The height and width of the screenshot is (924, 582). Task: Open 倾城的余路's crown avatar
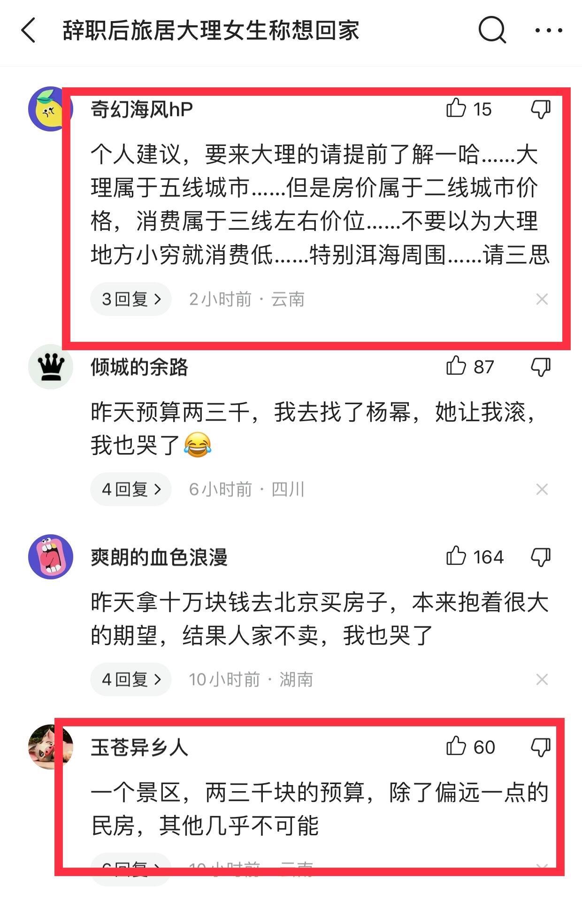(x=51, y=367)
